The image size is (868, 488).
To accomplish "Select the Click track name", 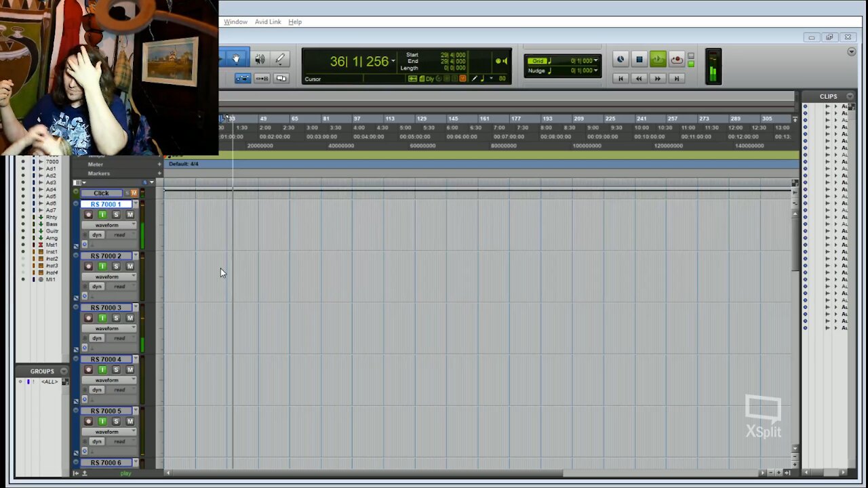I will [x=101, y=193].
